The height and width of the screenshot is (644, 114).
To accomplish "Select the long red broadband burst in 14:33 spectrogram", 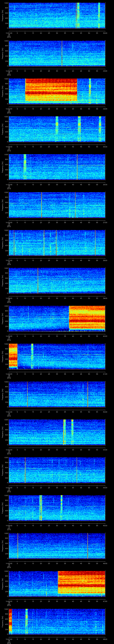I will click(51, 90).
